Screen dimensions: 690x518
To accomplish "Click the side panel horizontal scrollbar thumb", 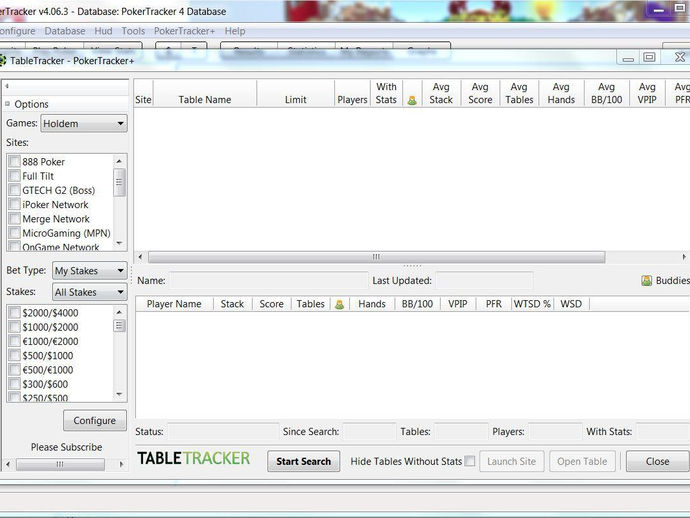I will pos(60,464).
